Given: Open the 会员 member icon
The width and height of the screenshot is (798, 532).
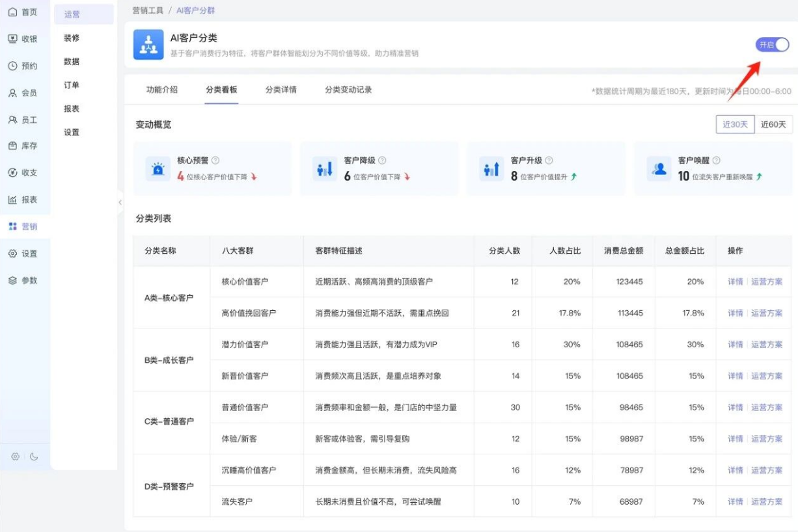Looking at the screenshot, I should coord(12,93).
